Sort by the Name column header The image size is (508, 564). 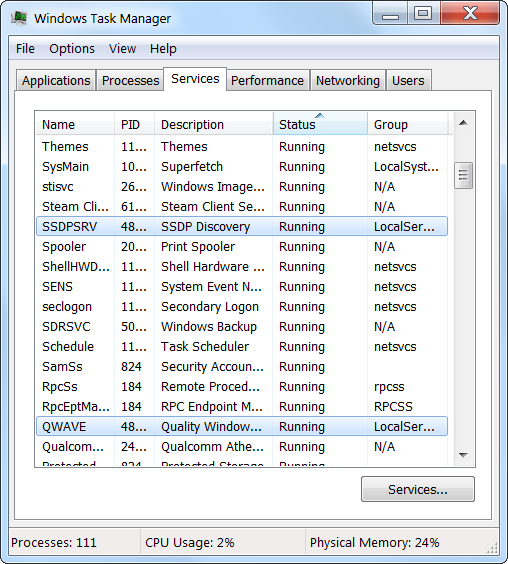point(75,124)
